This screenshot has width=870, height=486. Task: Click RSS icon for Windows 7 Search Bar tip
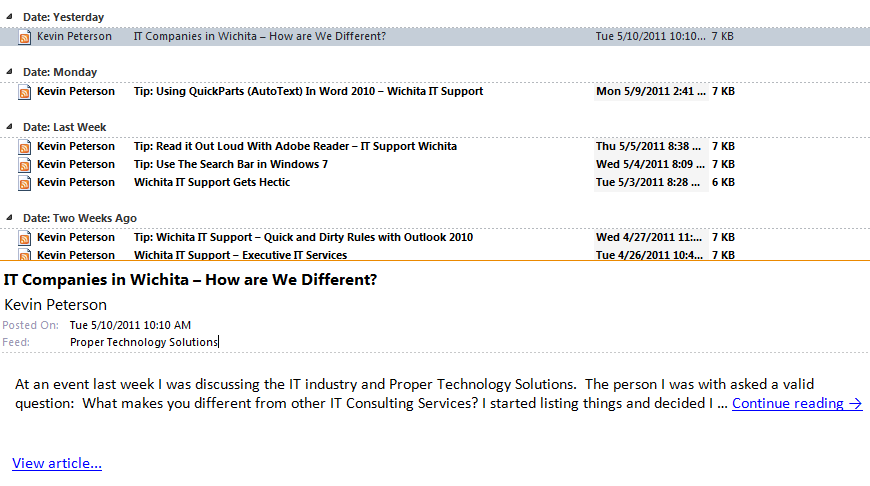pyautogui.click(x=25, y=165)
